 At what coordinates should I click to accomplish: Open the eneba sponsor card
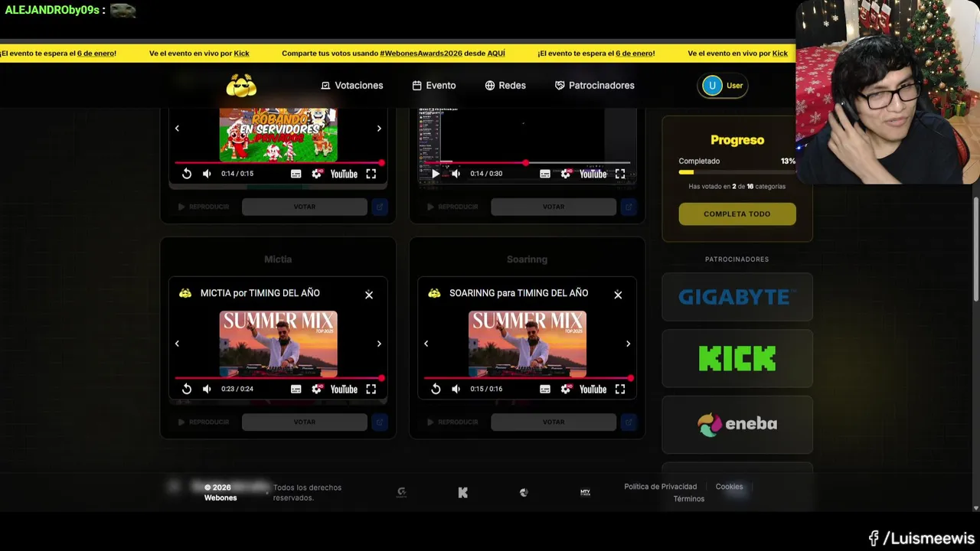(737, 424)
